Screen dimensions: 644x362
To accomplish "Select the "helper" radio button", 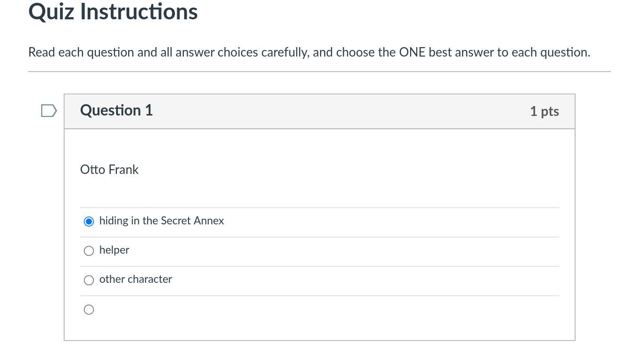I will click(89, 251).
